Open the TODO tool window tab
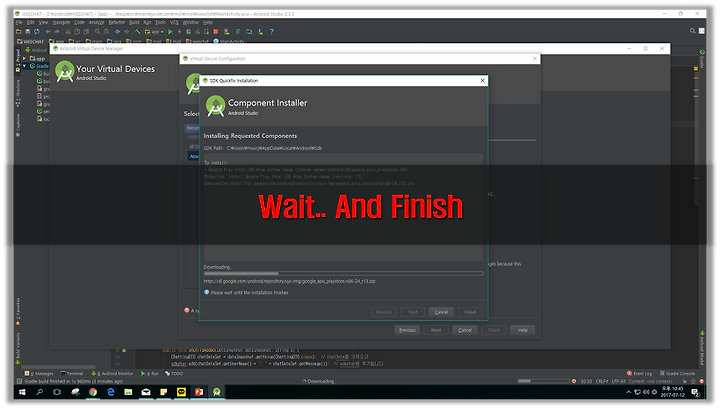Screen dimensions: 720x409 tap(174, 374)
